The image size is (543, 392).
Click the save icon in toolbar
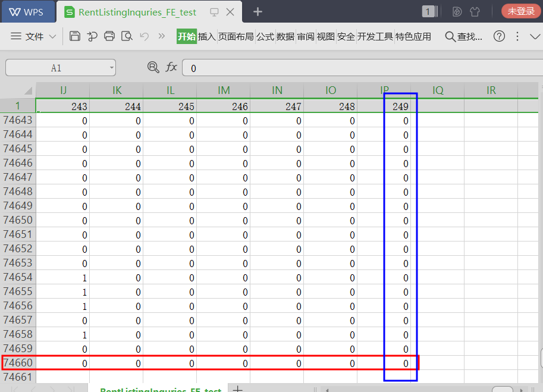[x=75, y=36]
